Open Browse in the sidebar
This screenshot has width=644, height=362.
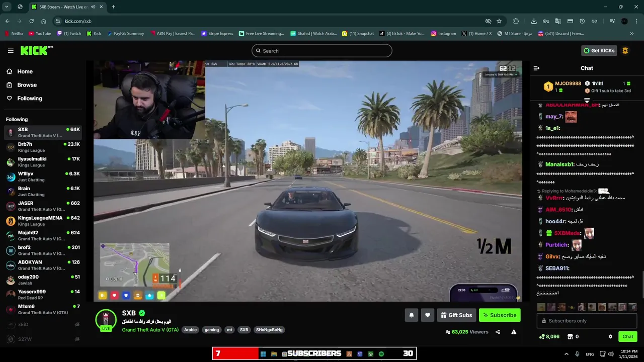pyautogui.click(x=27, y=85)
